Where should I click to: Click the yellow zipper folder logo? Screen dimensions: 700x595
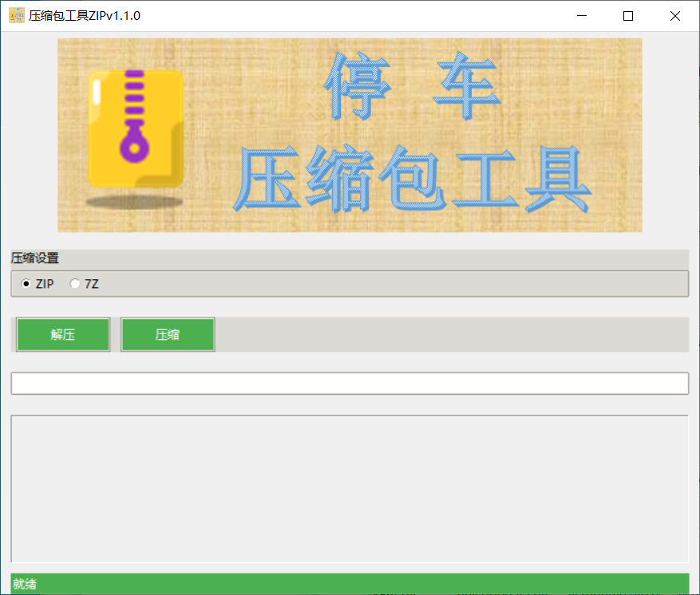[136, 128]
